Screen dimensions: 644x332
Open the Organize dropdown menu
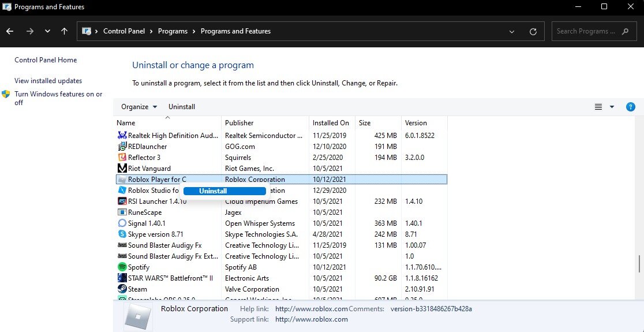[x=139, y=107]
